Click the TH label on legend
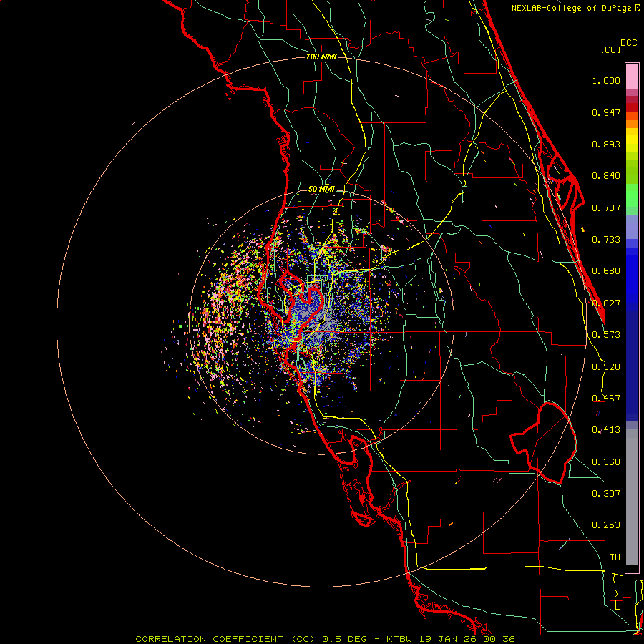 pos(615,557)
